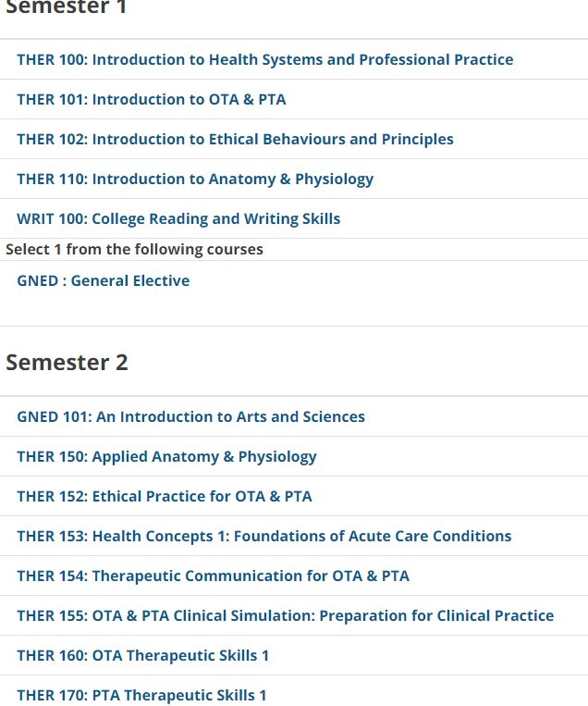This screenshot has height=706, width=588.
Task: Open THER 170 PTA Therapeutic Skills 1
Action: pyautogui.click(x=141, y=695)
